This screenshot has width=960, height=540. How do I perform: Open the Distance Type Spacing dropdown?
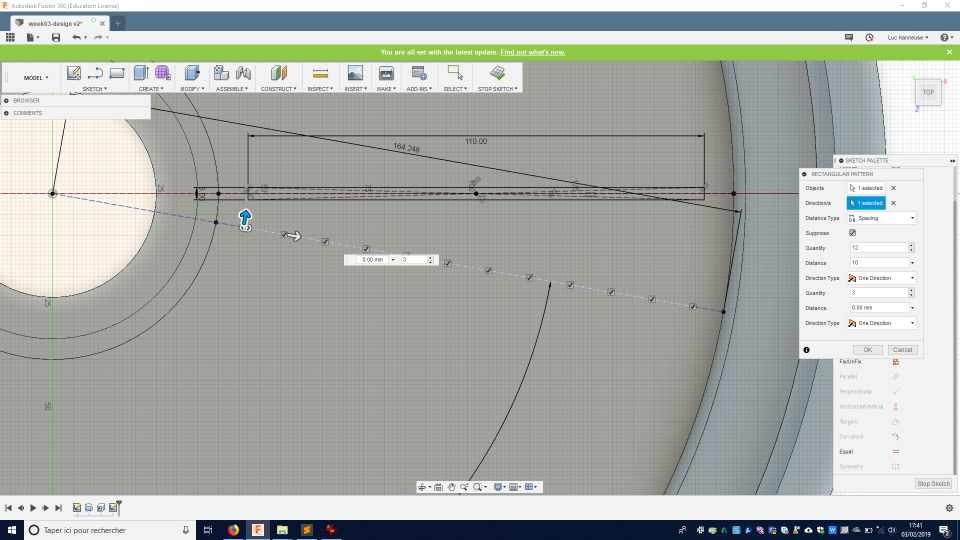click(x=882, y=218)
